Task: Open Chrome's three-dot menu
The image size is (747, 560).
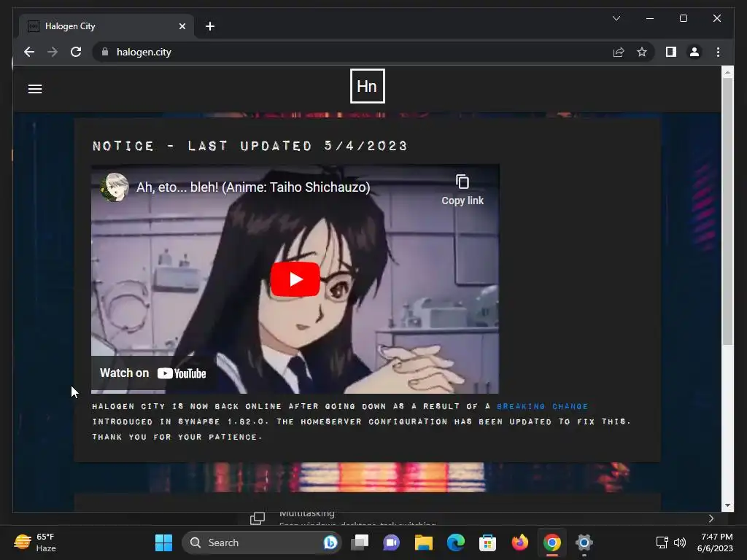Action: click(x=718, y=52)
